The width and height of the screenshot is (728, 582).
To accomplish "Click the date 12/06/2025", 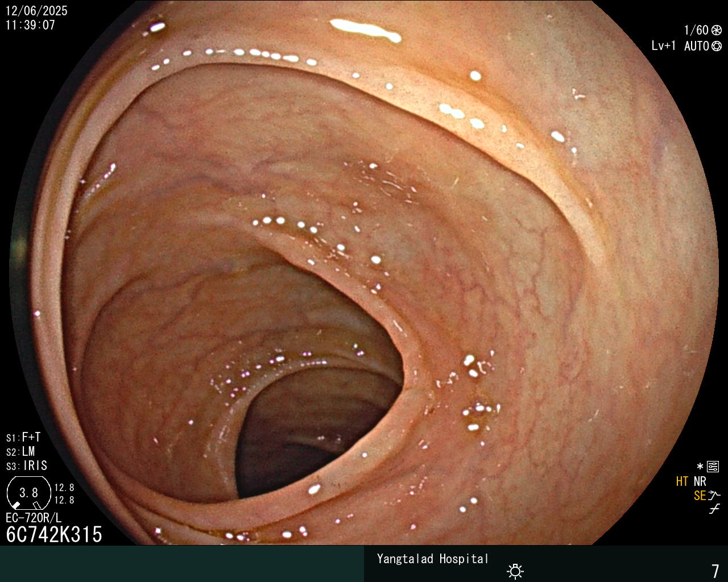I will coord(36,11).
